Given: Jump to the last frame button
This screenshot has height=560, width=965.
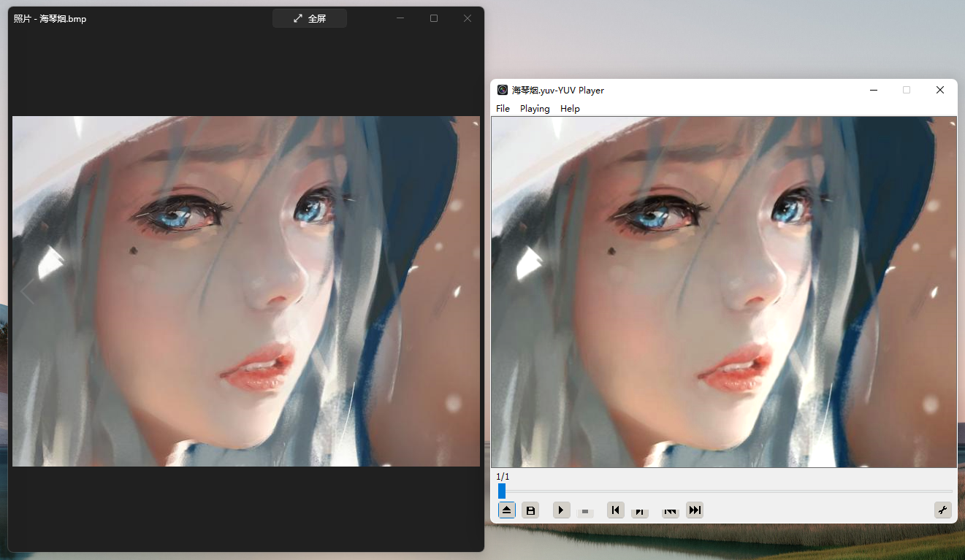Looking at the screenshot, I should coord(695,510).
